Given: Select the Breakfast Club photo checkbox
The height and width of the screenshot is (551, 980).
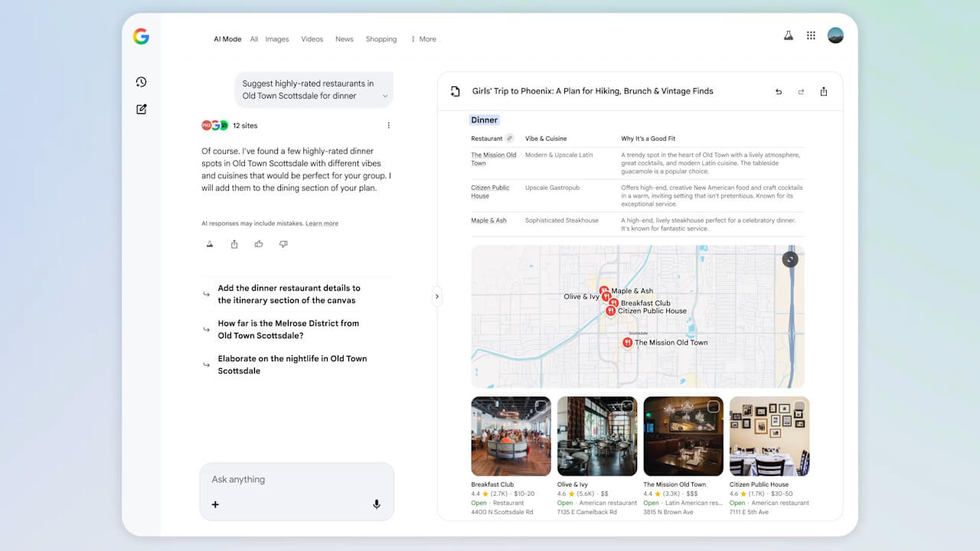Looking at the screenshot, I should click(x=541, y=406).
